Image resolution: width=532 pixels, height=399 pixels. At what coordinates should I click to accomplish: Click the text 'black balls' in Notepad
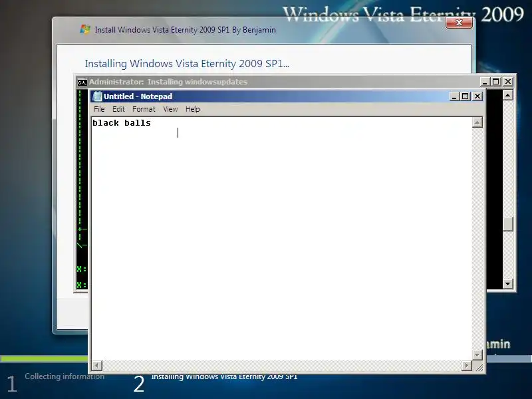pos(122,123)
